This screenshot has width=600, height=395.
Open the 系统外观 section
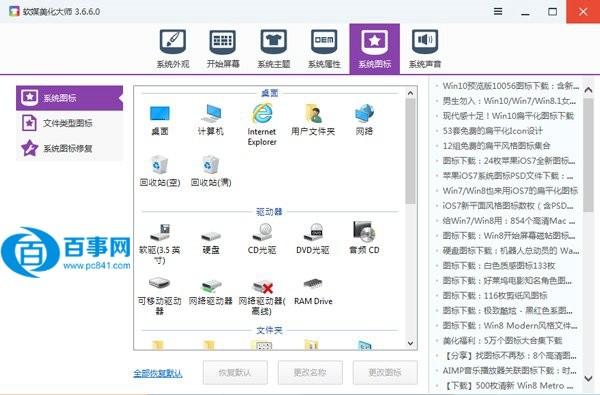coord(173,49)
